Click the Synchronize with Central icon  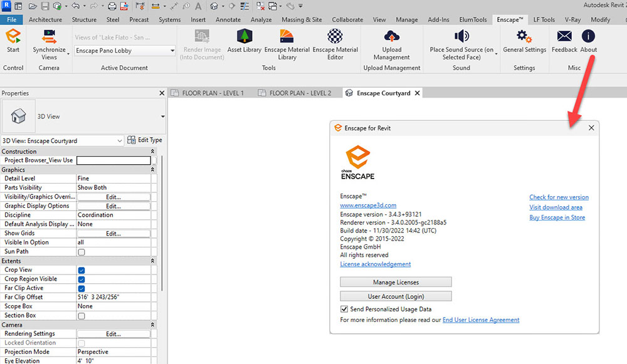click(x=57, y=6)
